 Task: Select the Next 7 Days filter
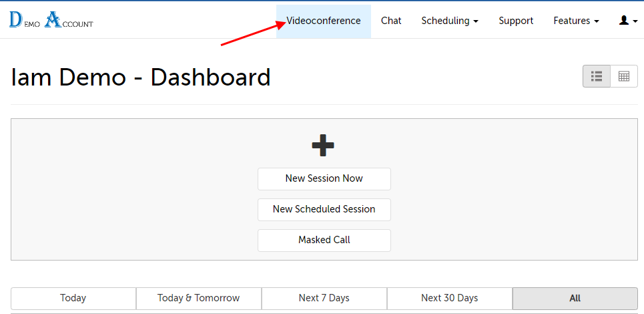(x=324, y=298)
